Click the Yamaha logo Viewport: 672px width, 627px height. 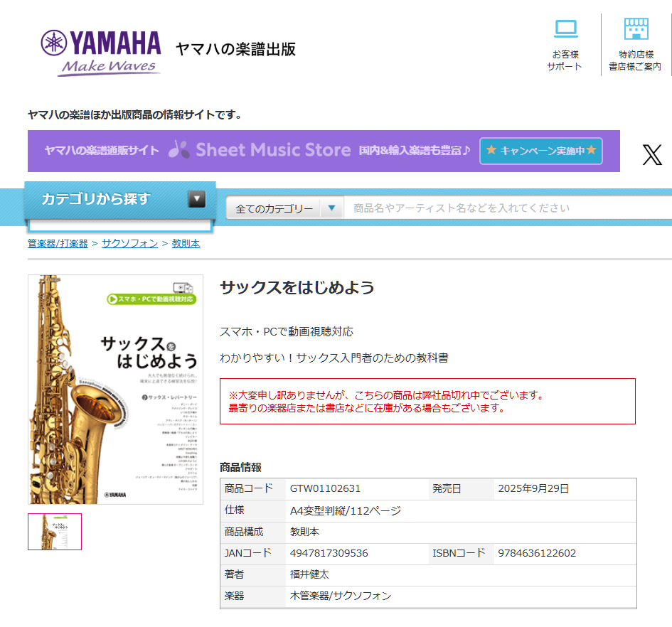[x=101, y=53]
